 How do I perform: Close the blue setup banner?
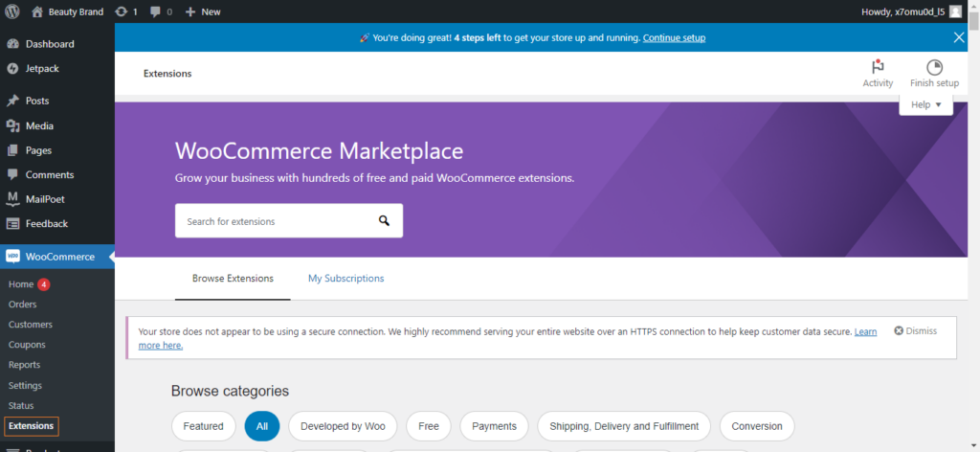click(x=959, y=37)
